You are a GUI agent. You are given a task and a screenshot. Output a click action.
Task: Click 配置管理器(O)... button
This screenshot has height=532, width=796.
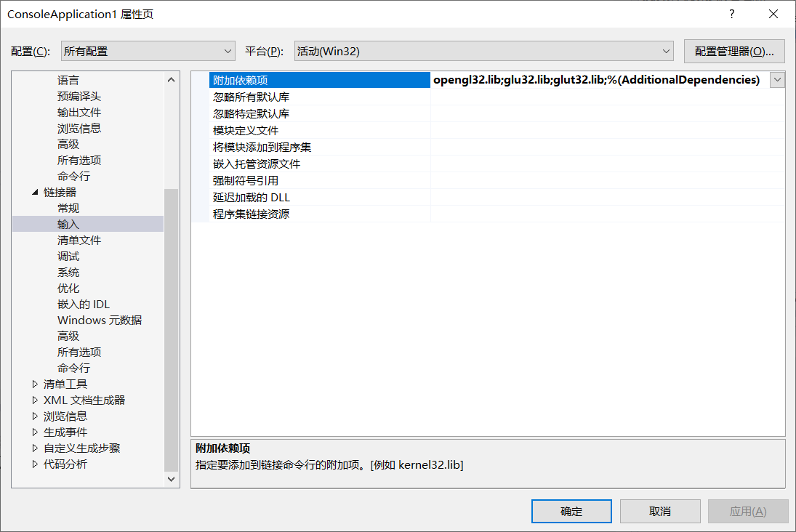click(734, 52)
